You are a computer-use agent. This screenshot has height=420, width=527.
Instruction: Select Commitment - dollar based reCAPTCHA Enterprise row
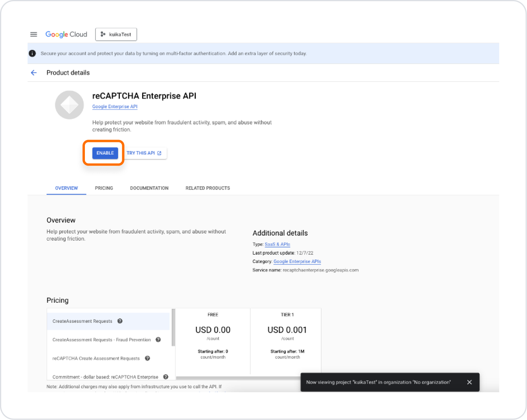pyautogui.click(x=108, y=377)
